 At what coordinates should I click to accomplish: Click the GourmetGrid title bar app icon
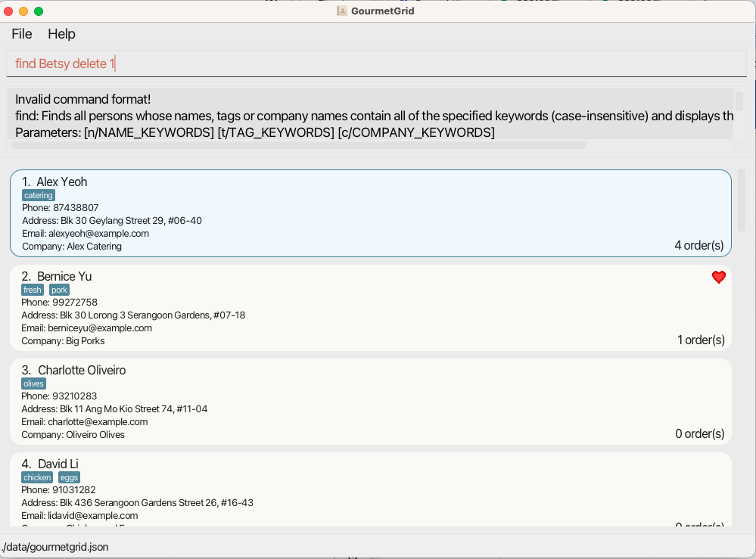click(342, 11)
